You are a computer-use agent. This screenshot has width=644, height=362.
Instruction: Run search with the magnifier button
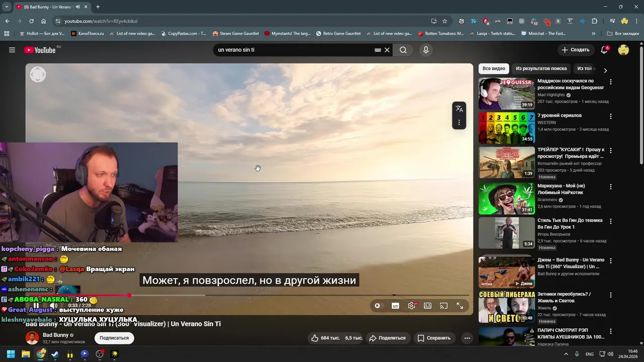click(403, 50)
